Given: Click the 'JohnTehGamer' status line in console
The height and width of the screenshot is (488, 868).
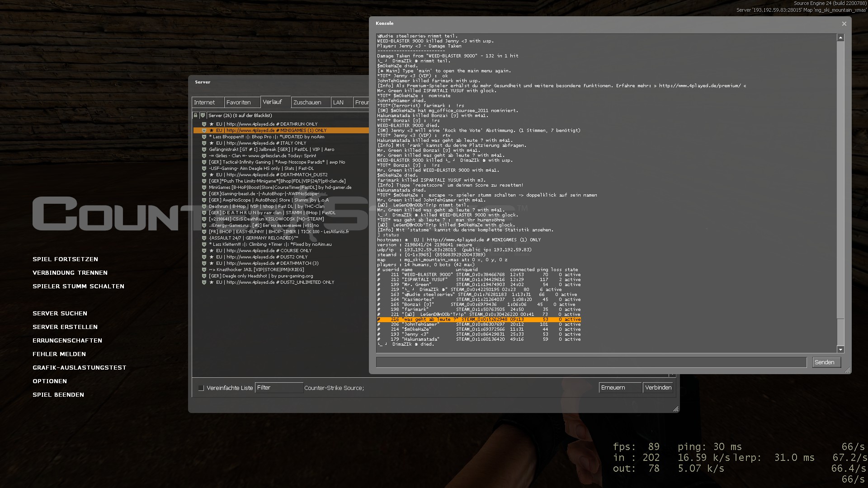Looking at the screenshot, I should 479,324.
